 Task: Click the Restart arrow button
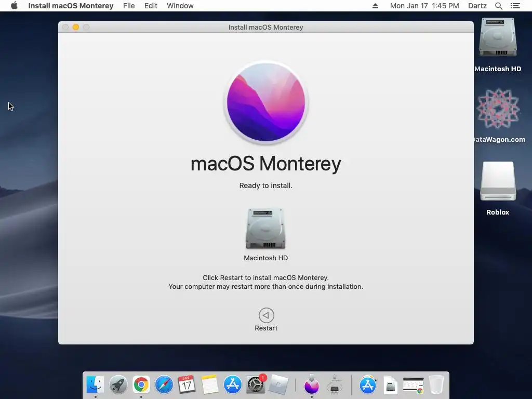point(266,315)
